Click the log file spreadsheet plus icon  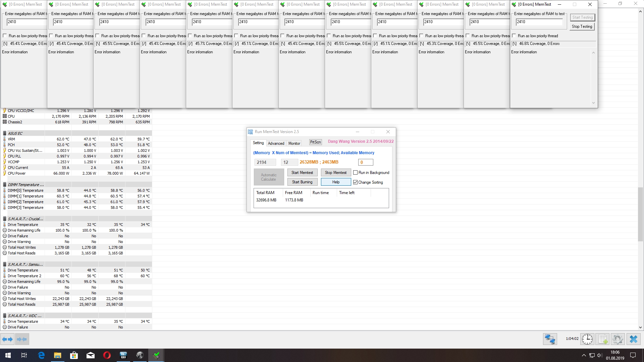[603, 339]
